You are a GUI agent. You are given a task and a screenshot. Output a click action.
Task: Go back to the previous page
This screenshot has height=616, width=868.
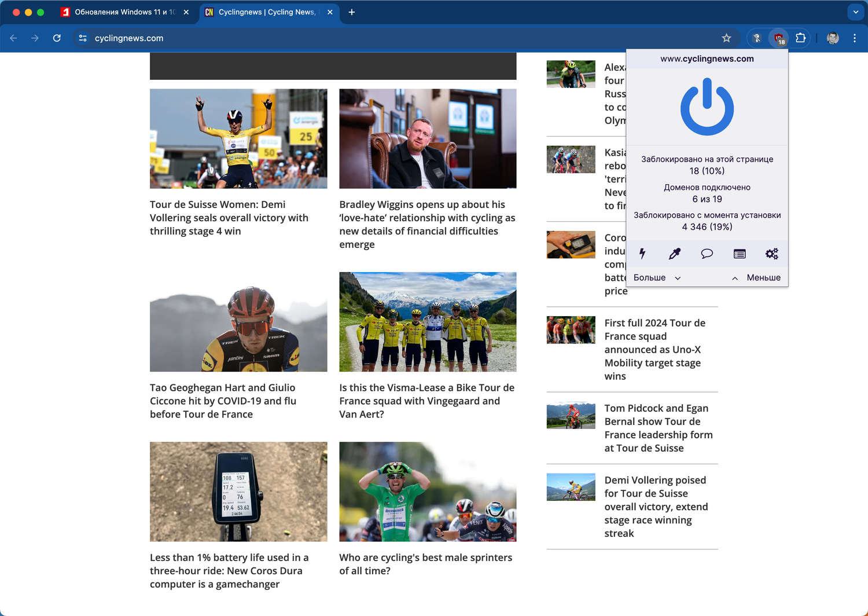(14, 38)
